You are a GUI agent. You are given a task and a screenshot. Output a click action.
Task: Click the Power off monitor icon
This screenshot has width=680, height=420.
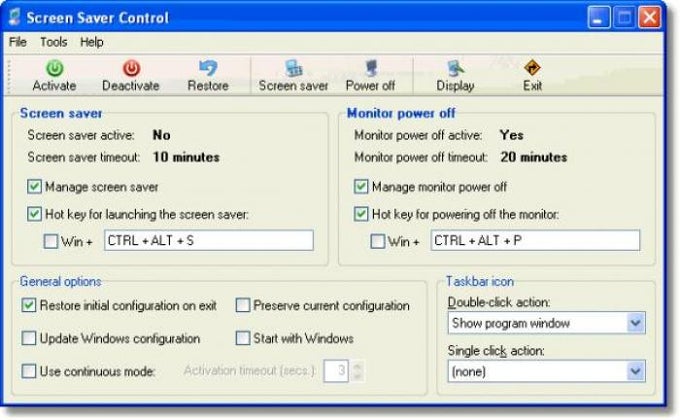click(371, 68)
